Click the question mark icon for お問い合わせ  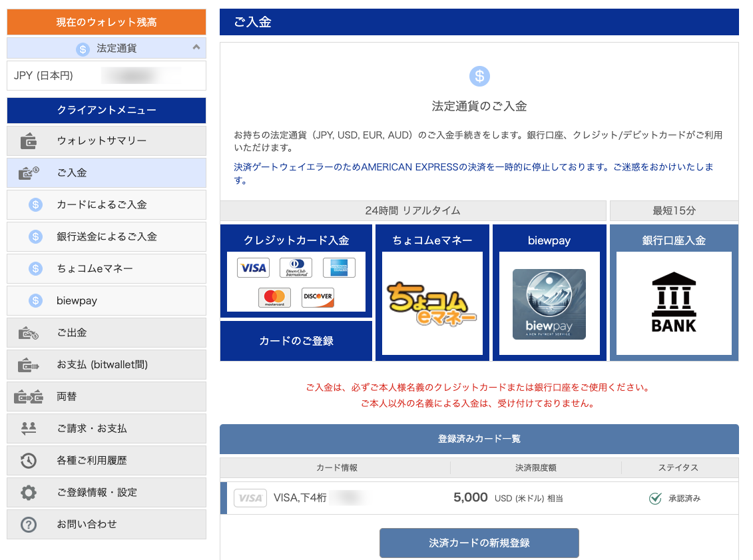coord(29,525)
